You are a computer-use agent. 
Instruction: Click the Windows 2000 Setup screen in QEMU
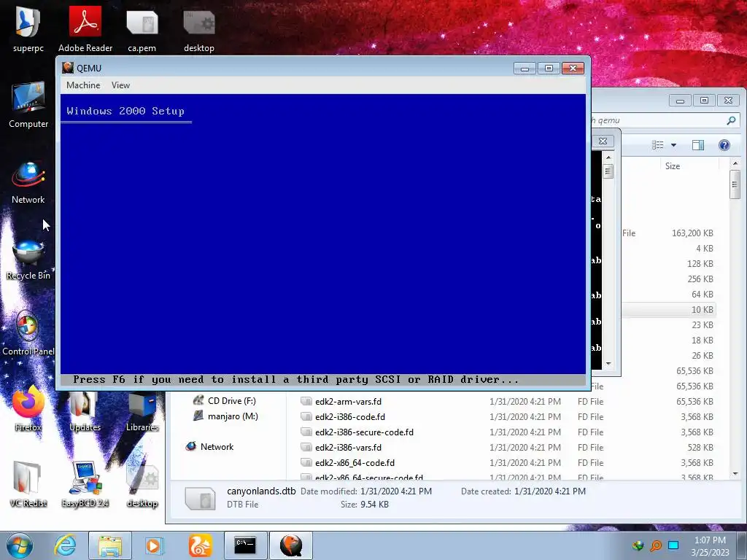[x=323, y=239]
